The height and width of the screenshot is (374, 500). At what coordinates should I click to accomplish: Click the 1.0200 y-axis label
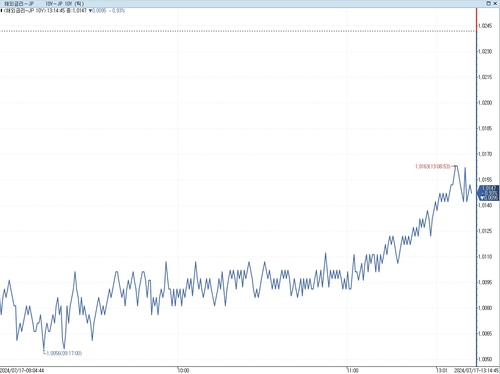pyautogui.click(x=485, y=103)
